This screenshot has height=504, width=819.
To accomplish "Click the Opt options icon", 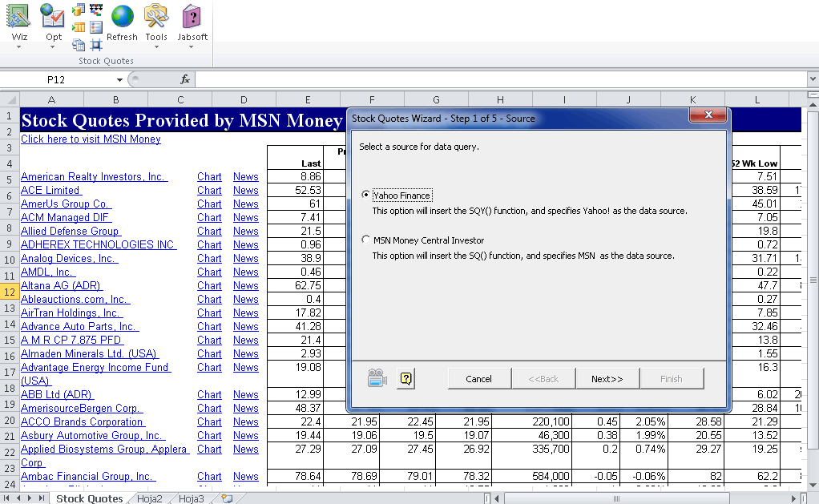I will (53, 16).
